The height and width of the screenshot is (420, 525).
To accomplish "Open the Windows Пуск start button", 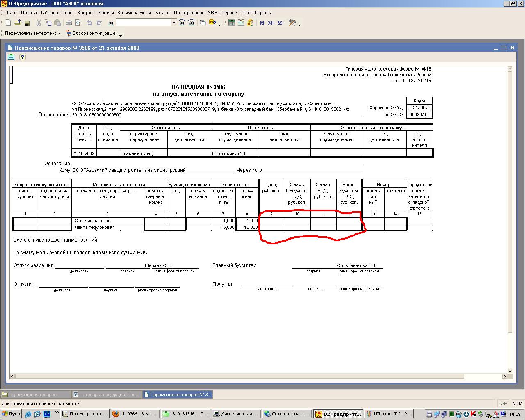I will point(11,414).
